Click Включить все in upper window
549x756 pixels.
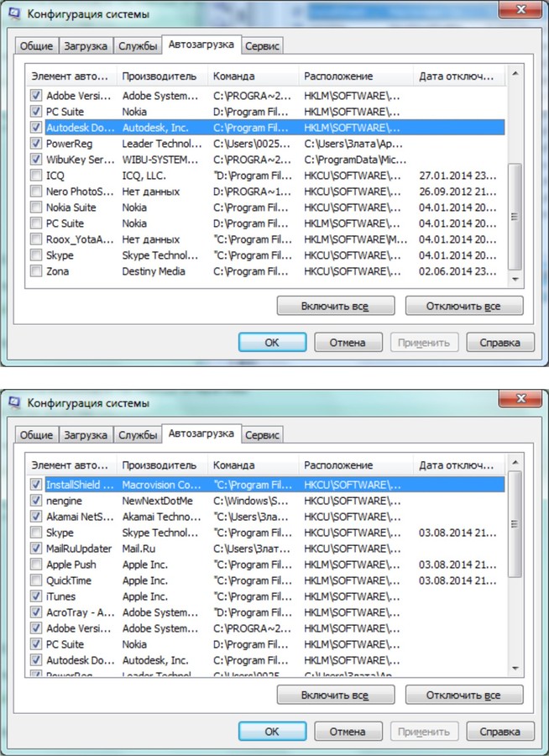coord(336,306)
